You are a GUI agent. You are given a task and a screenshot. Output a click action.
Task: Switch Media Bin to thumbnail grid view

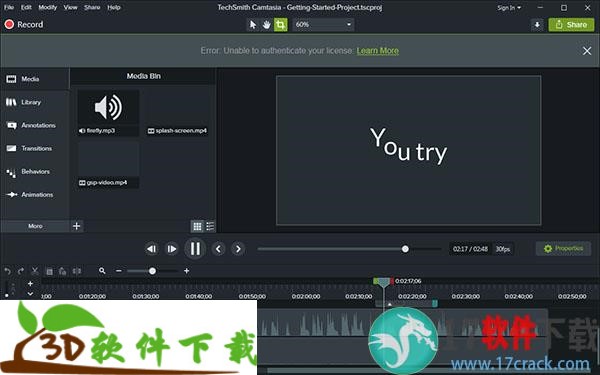pyautogui.click(x=197, y=226)
